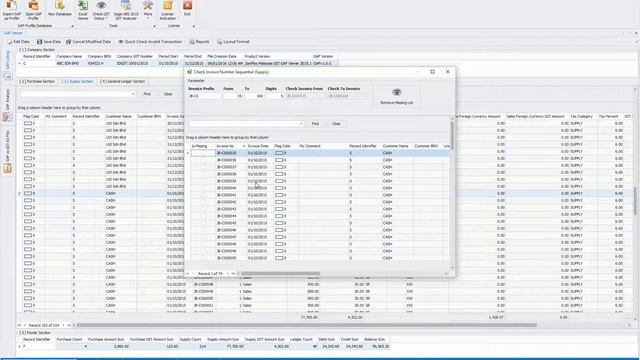Sort by Invoice No column in dialog

(231, 146)
